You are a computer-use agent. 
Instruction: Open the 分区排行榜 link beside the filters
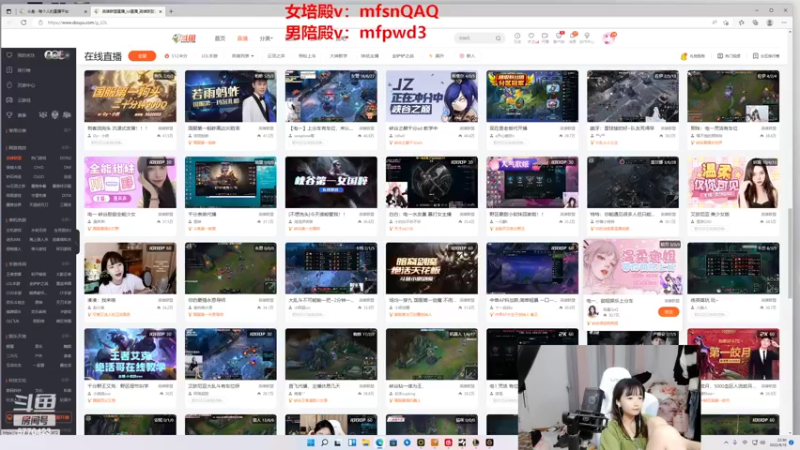coord(766,56)
